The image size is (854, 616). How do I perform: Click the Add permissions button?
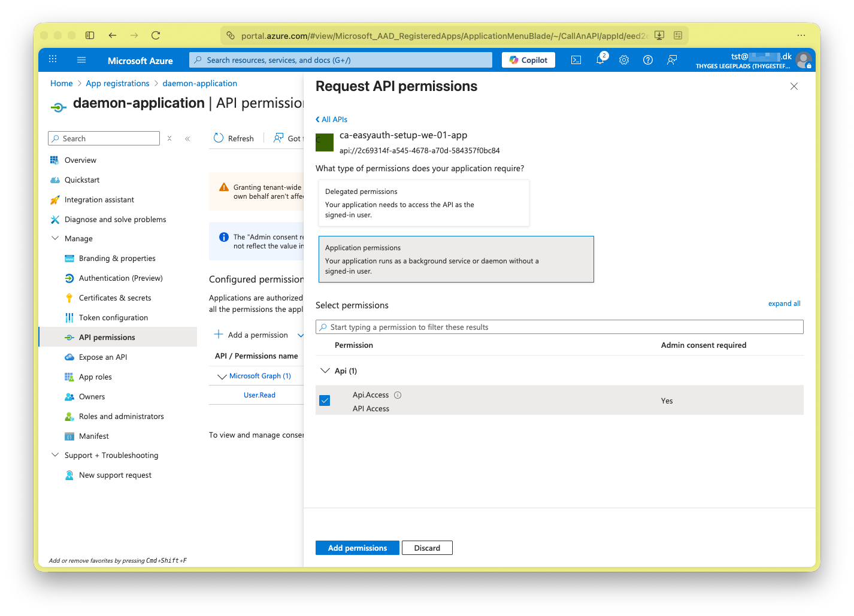click(x=358, y=548)
